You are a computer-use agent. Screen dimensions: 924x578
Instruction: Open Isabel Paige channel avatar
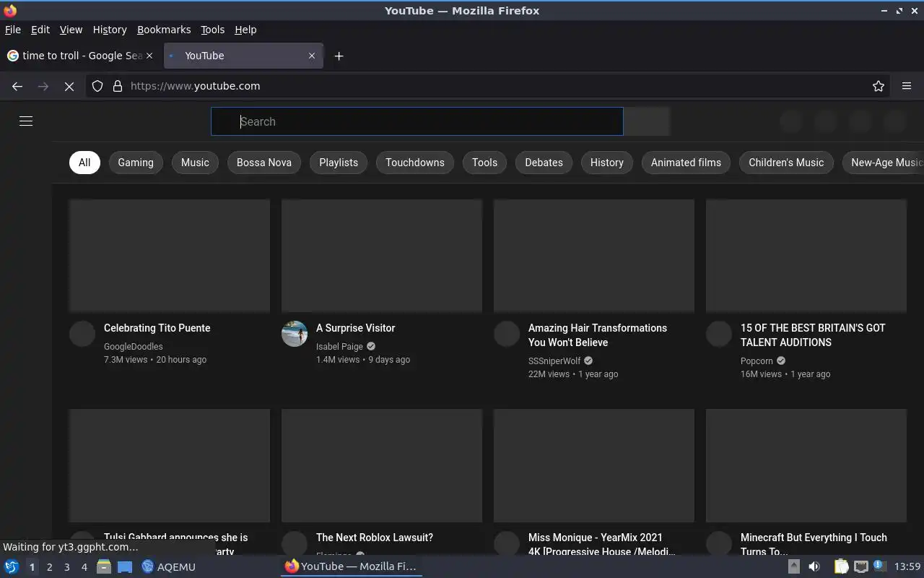point(295,334)
